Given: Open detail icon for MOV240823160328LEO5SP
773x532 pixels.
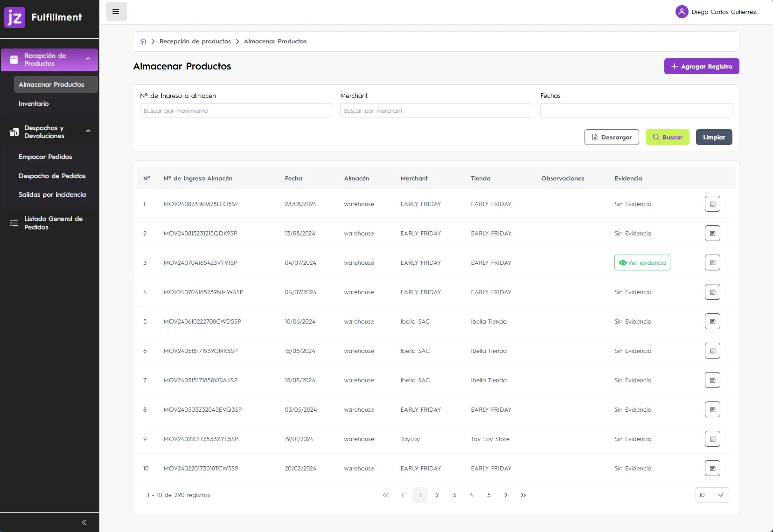Looking at the screenshot, I should tap(712, 204).
